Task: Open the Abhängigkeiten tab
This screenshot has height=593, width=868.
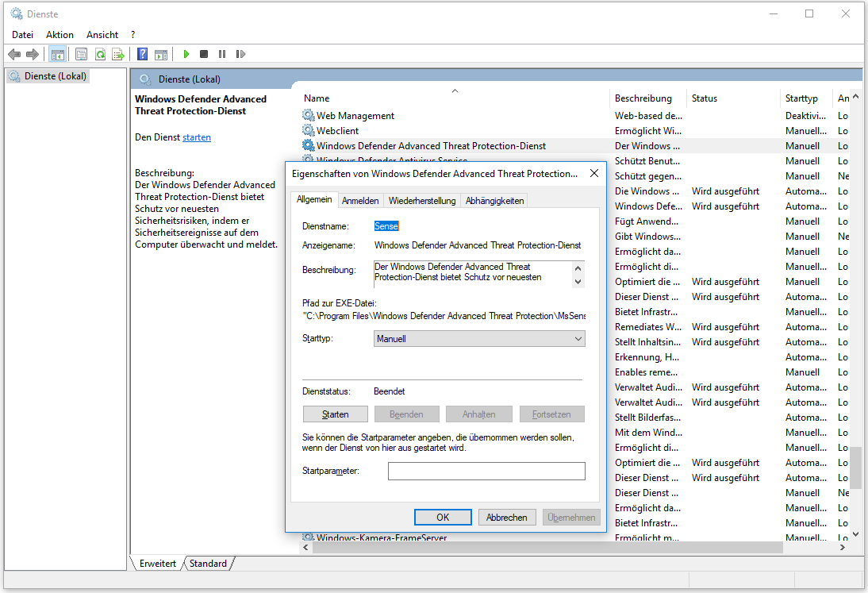Action: pos(494,201)
